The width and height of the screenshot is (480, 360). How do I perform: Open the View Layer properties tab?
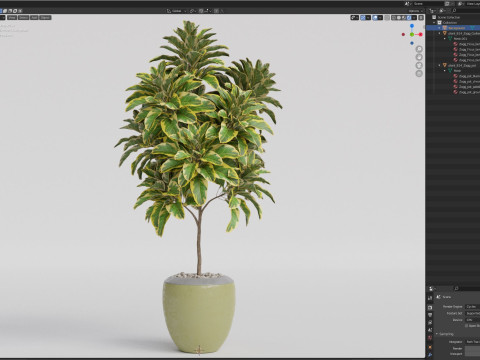(430, 322)
